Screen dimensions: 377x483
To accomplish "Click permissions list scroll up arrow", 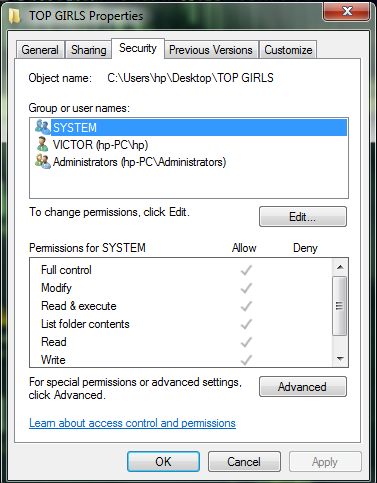I will [x=340, y=267].
